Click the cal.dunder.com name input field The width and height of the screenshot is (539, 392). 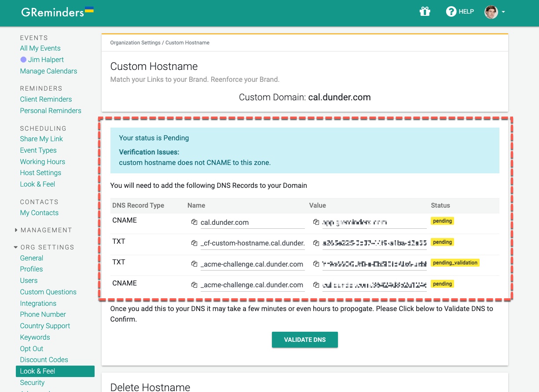pos(253,222)
